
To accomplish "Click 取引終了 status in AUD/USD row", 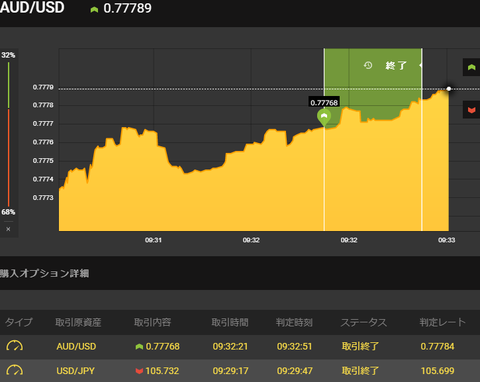I will pos(360,346).
